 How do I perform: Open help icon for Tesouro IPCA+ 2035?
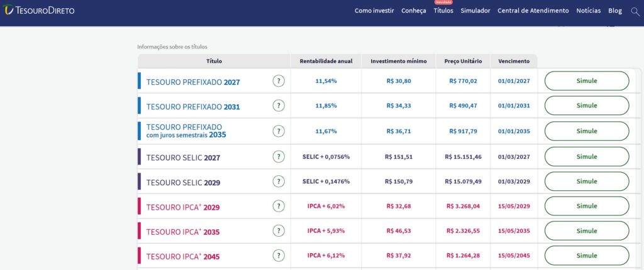[279, 230]
